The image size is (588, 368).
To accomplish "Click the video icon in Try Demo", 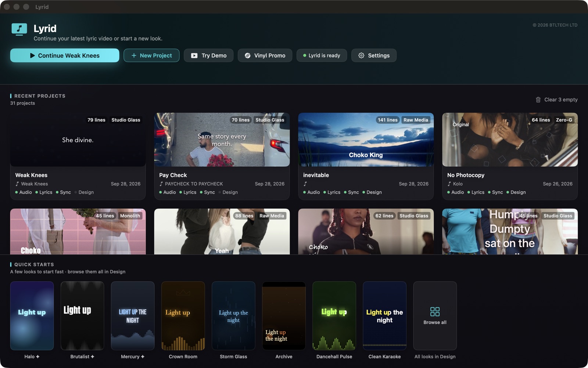I will click(x=194, y=56).
